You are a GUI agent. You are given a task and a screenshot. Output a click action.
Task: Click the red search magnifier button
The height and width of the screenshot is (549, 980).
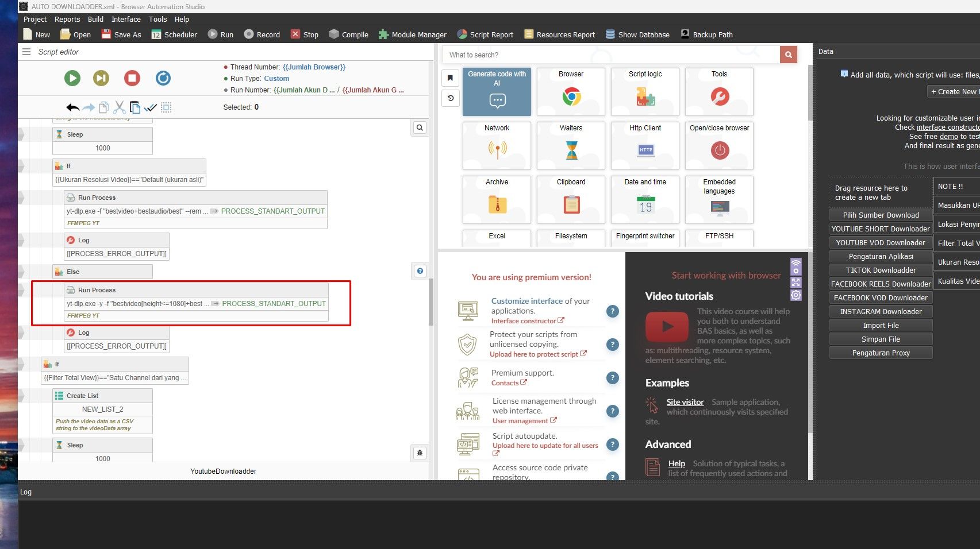[x=788, y=55]
